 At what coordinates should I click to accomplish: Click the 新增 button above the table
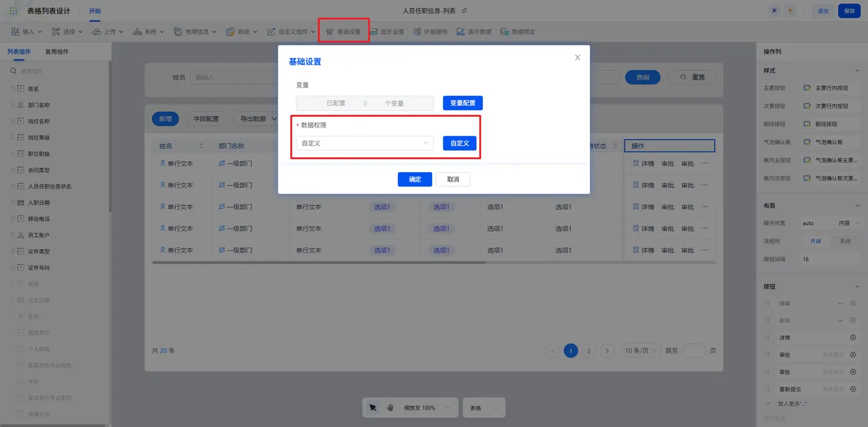click(165, 119)
